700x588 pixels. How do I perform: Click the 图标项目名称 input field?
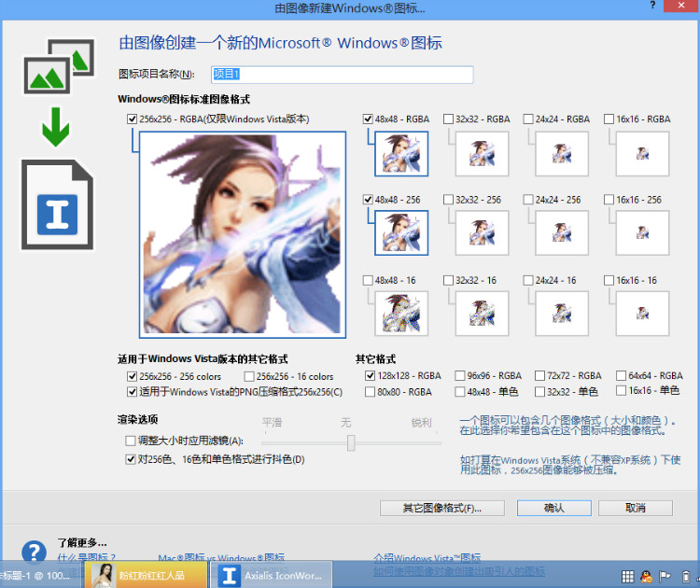342,75
